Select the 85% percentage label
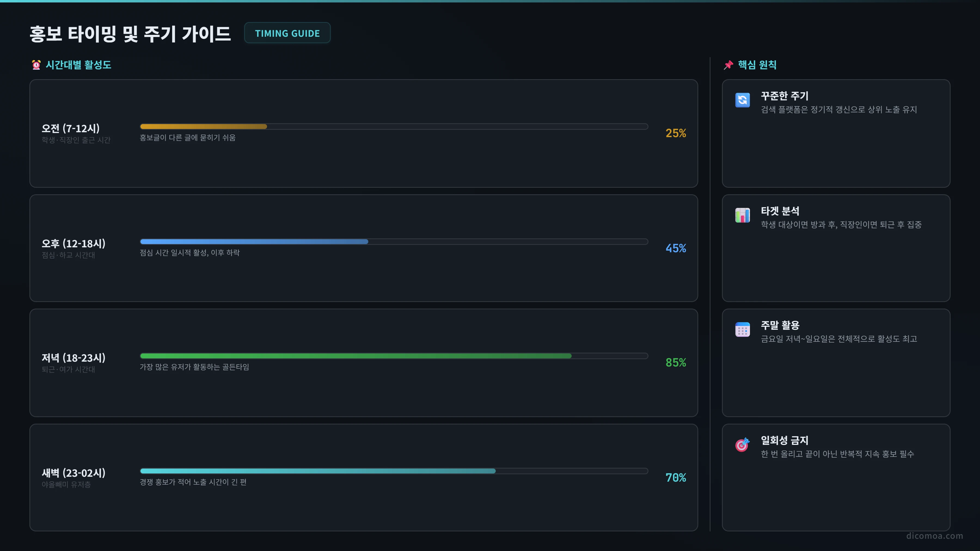The image size is (980, 551). tap(676, 363)
